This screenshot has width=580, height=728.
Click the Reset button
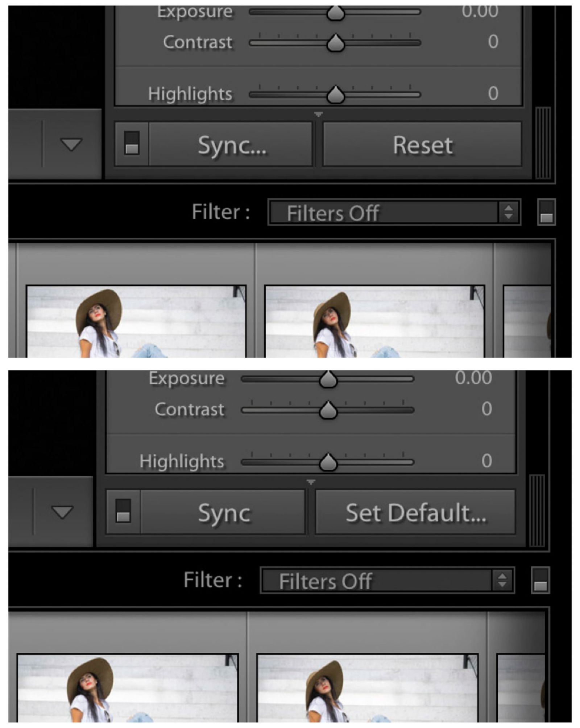click(x=422, y=145)
